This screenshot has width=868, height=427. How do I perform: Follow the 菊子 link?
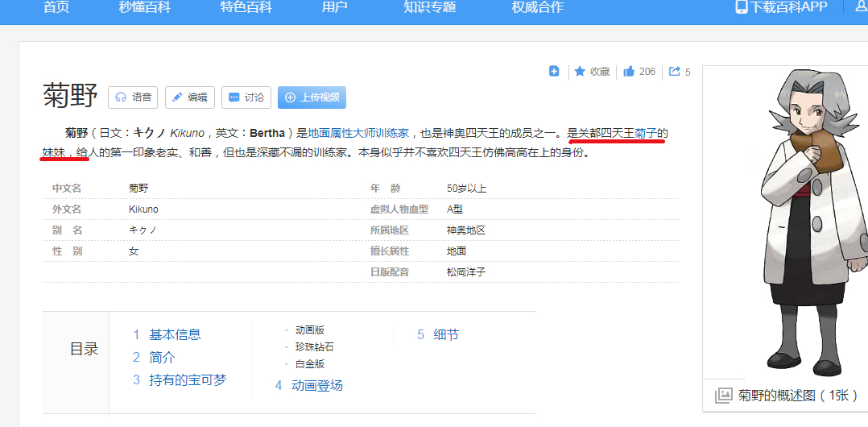click(x=646, y=133)
